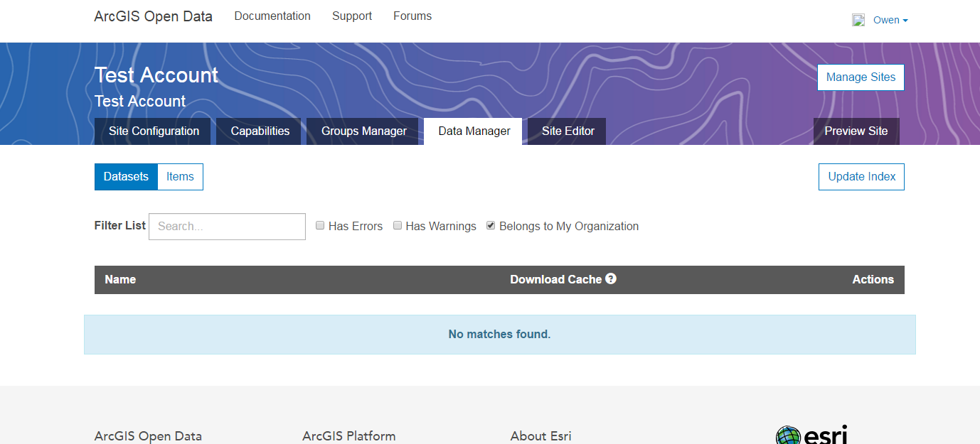Image resolution: width=980 pixels, height=444 pixels.
Task: Click the About Esri footer heading
Action: click(x=540, y=436)
